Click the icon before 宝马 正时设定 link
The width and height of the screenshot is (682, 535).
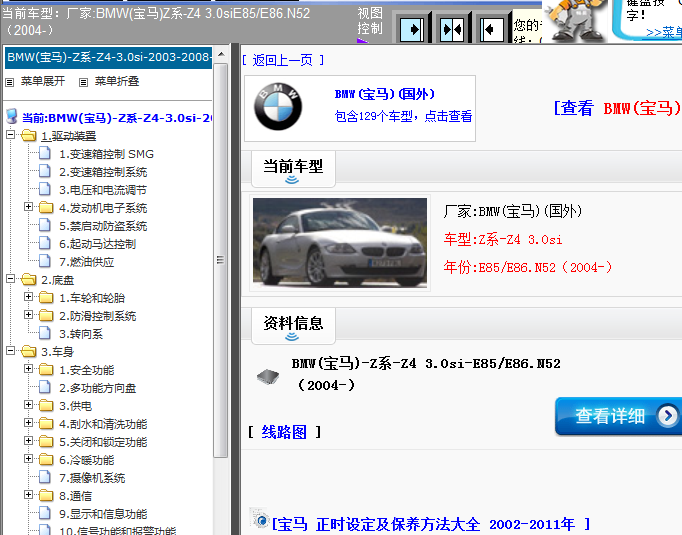(x=260, y=518)
